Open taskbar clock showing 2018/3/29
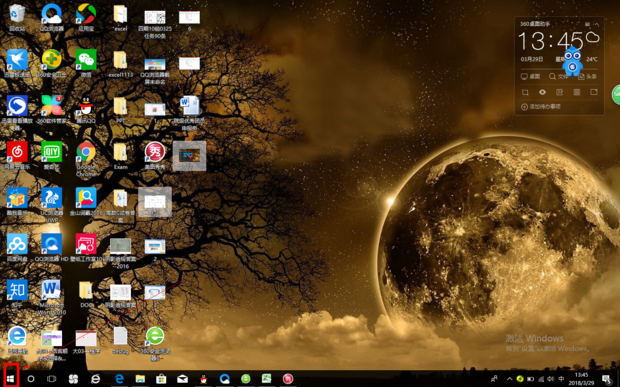 tap(581, 379)
